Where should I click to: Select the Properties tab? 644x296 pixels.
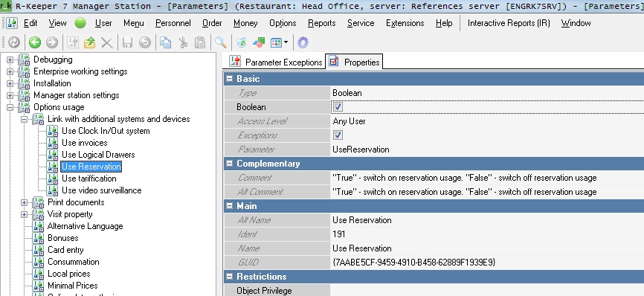click(354, 62)
